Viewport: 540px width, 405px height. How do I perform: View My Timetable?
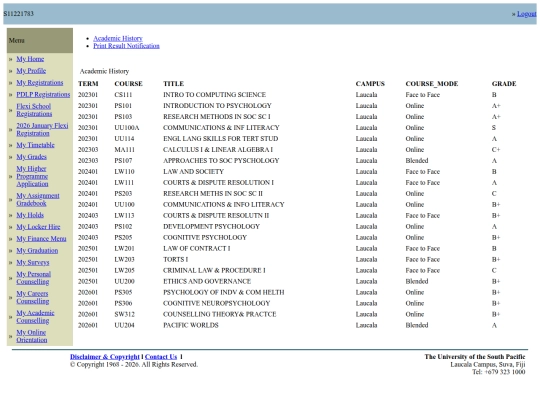[x=35, y=145]
